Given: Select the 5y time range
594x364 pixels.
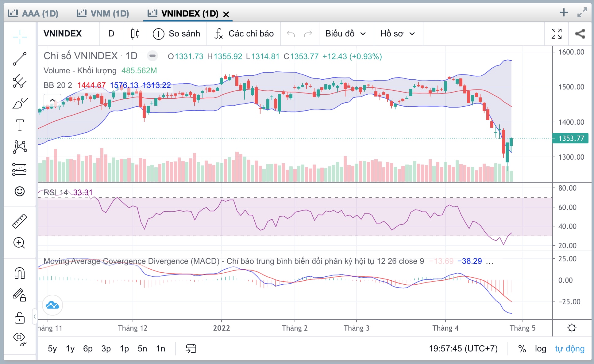Looking at the screenshot, I should pos(52,348).
